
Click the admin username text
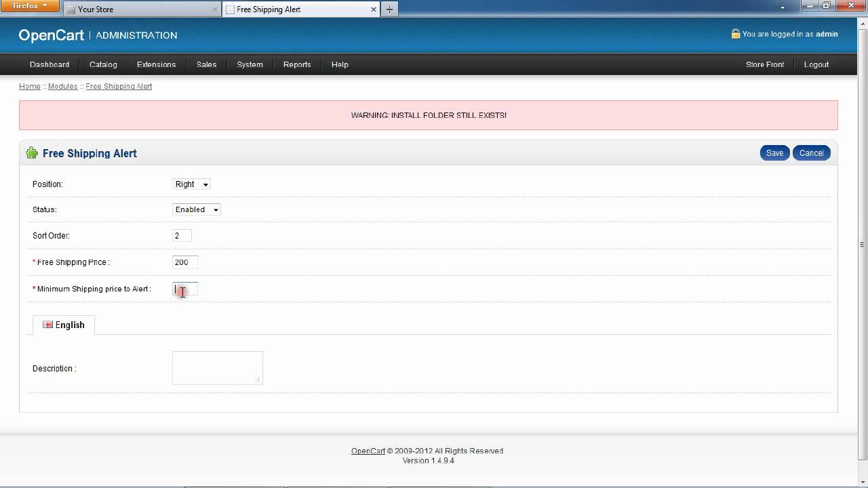coord(827,34)
